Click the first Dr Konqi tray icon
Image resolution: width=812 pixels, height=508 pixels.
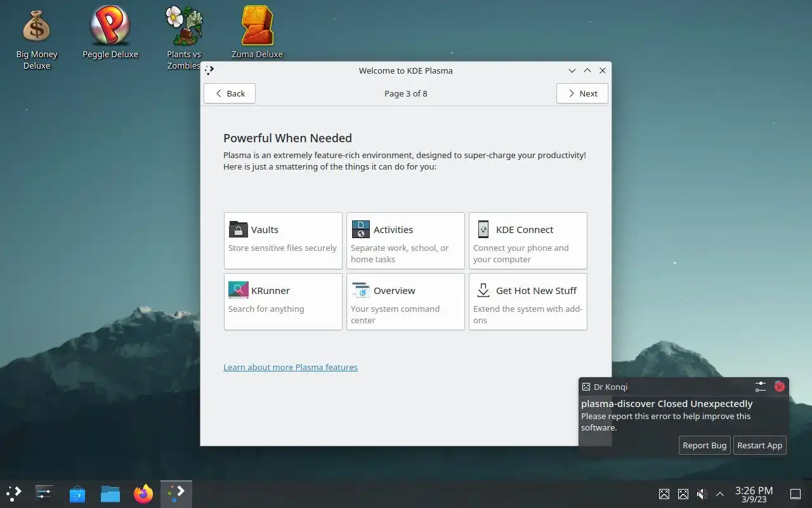(664, 493)
